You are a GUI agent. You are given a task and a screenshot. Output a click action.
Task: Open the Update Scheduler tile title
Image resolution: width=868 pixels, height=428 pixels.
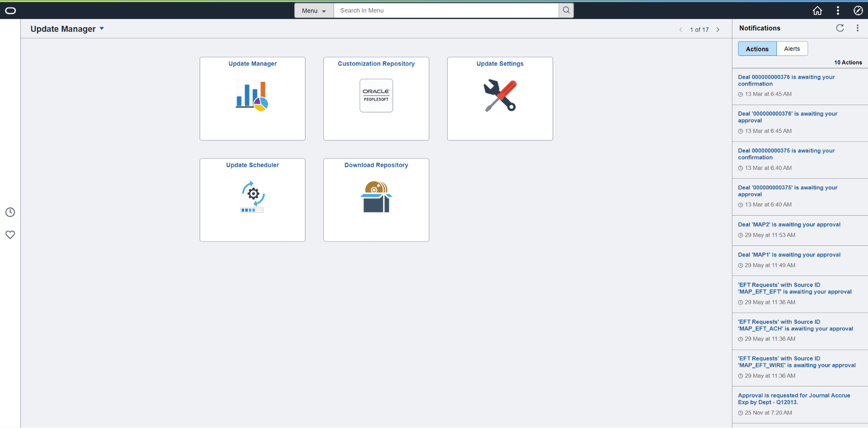point(252,165)
